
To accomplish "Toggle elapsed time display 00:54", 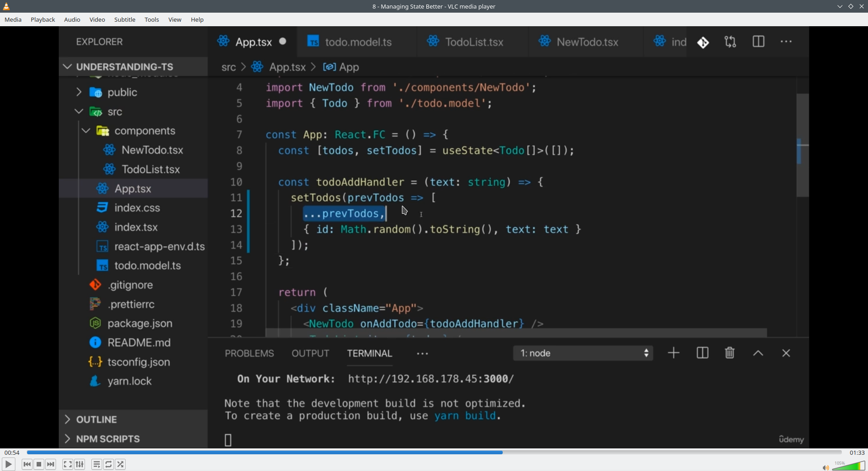I will click(x=12, y=452).
